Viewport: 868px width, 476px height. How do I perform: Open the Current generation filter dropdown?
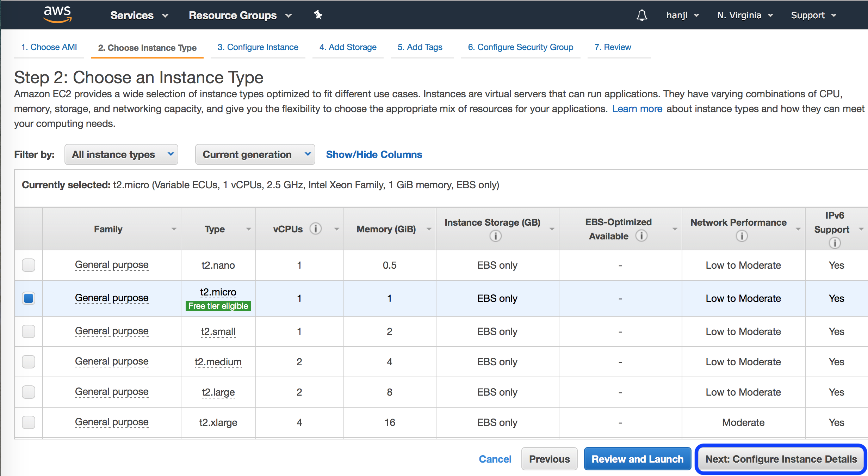255,154
